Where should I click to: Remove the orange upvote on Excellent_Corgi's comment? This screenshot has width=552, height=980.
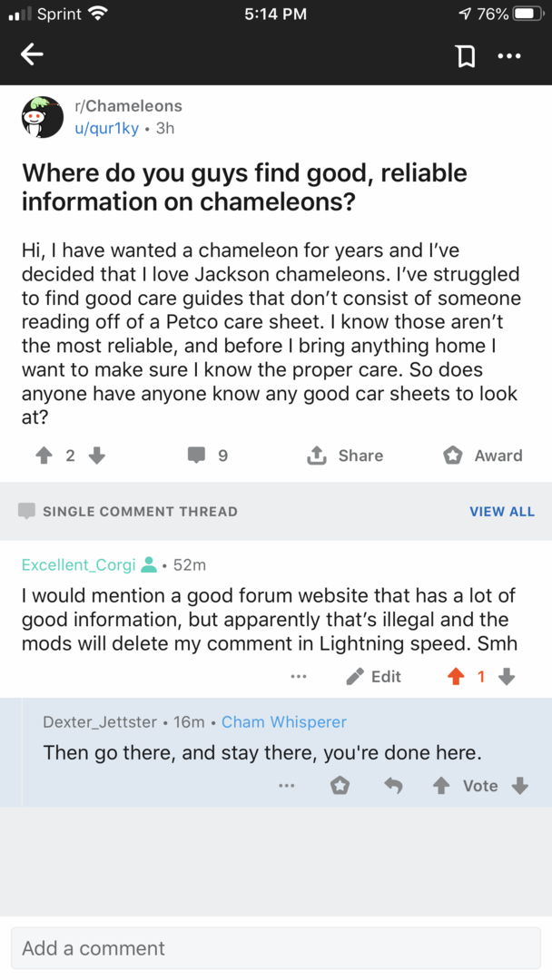tap(457, 676)
